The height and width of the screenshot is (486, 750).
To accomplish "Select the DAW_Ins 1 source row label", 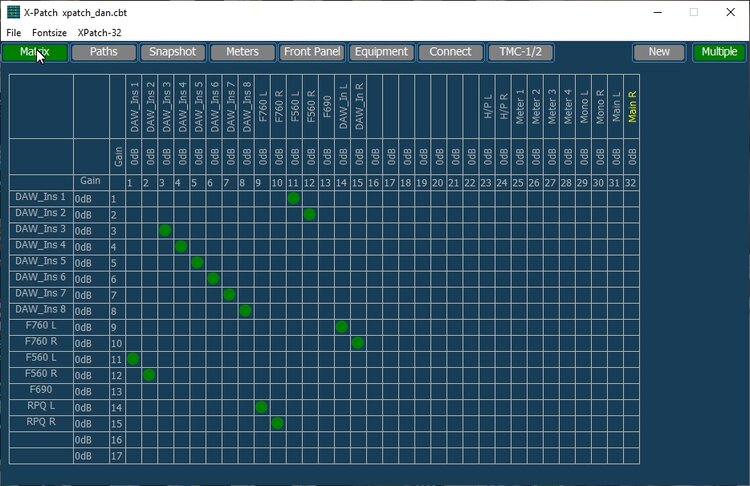I will pos(41,197).
